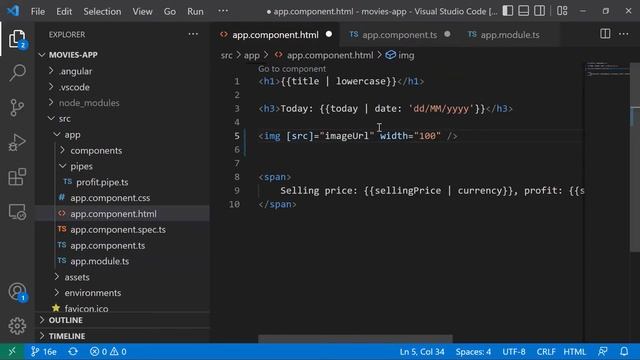Open the View menu
The height and width of the screenshot is (360, 640).
142,11
